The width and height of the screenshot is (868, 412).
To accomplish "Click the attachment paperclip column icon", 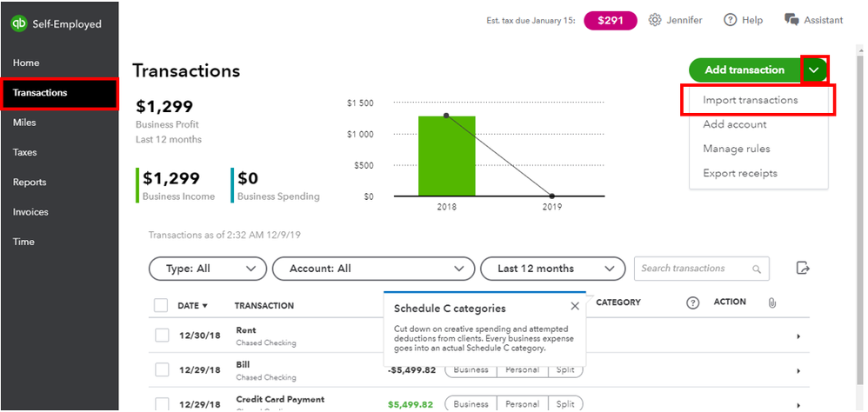I will point(772,302).
